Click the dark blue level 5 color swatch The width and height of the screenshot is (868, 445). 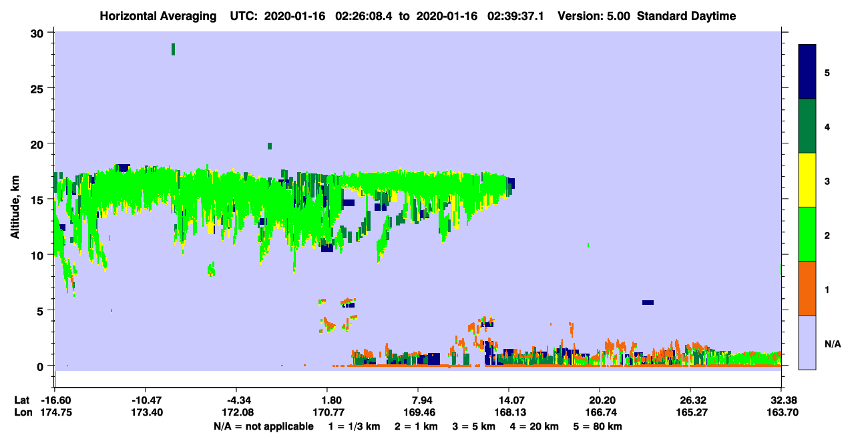(x=807, y=72)
